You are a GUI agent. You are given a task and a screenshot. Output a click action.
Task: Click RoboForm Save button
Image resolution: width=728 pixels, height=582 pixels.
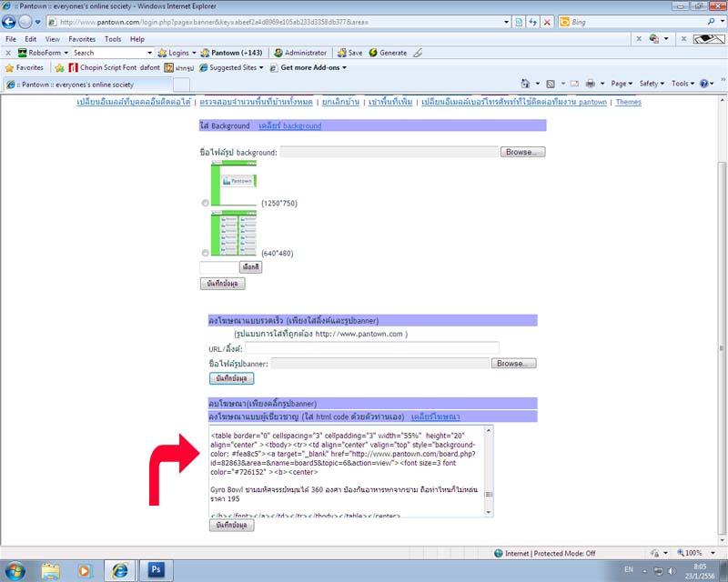tap(350, 53)
